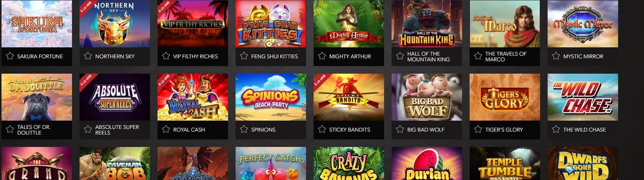The image size is (644, 180).
Task: Open the Spinions Beach Party thumbnail
Action: click(271, 97)
